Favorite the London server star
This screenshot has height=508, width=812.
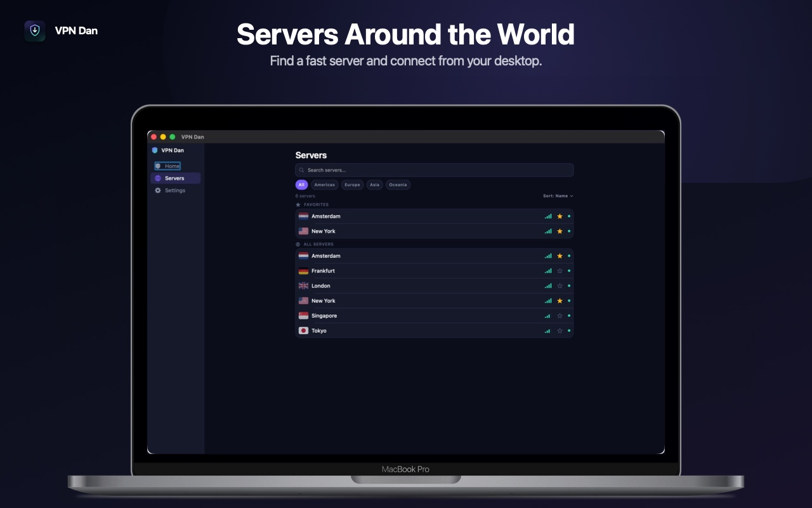tap(560, 286)
